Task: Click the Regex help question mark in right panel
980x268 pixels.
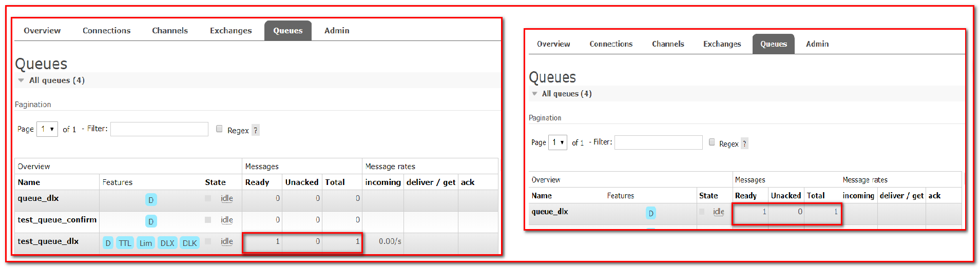Action: click(744, 143)
